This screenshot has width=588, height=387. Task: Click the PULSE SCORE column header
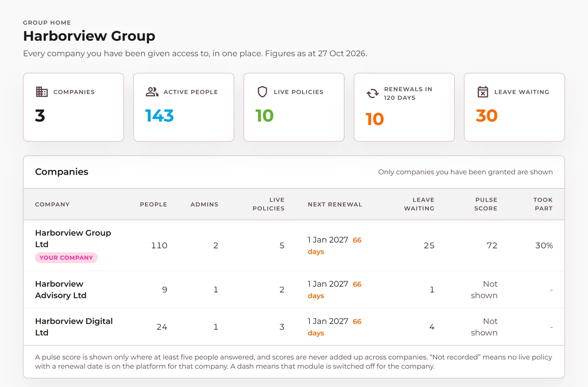point(486,204)
